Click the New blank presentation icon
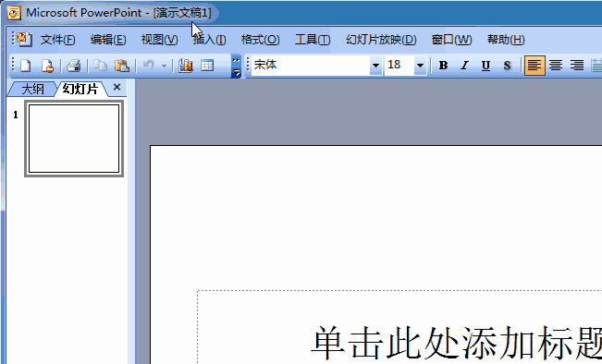602x364 pixels. [x=25, y=66]
